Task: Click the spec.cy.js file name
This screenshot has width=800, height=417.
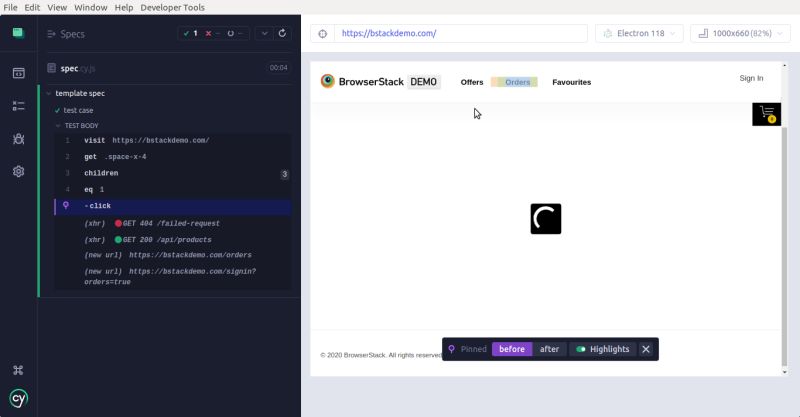Action: pyautogui.click(x=78, y=68)
